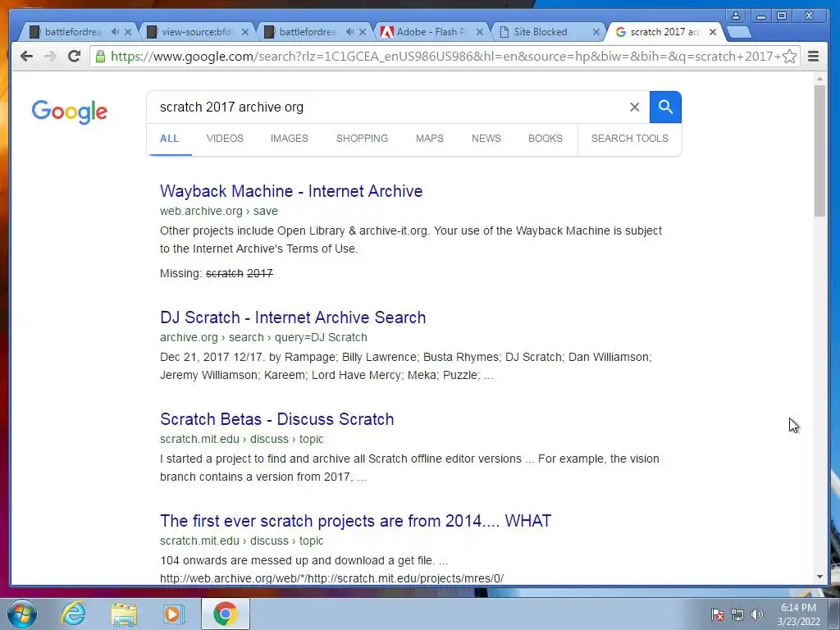Select the BOOKS results filter
The height and width of the screenshot is (630, 840).
(546, 138)
